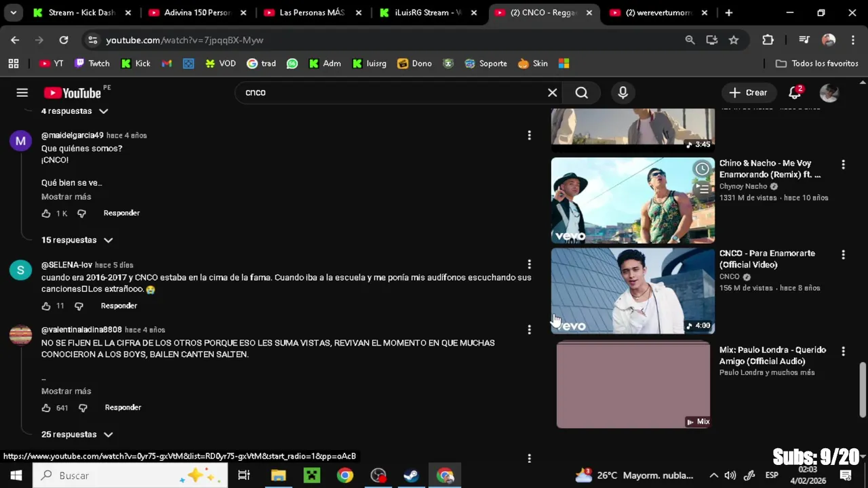Open options menu for @maidelgarcia49 comment
The image size is (868, 488).
click(x=529, y=136)
